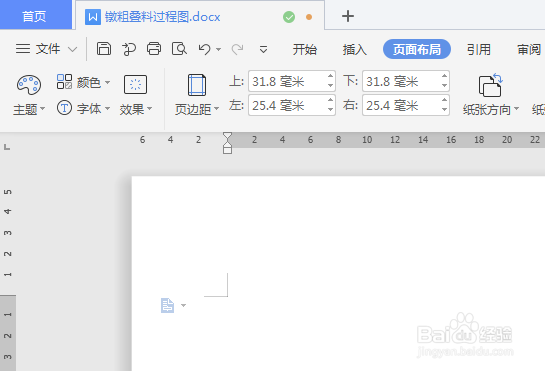Click the unsaved-changes orange dot on the tab

(309, 17)
